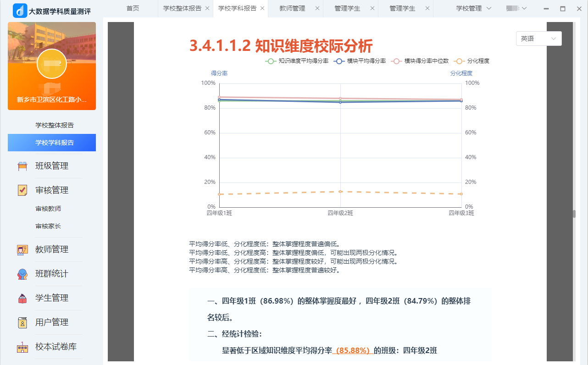
Task: Click the 班群统计 group icon
Action: [x=22, y=274]
